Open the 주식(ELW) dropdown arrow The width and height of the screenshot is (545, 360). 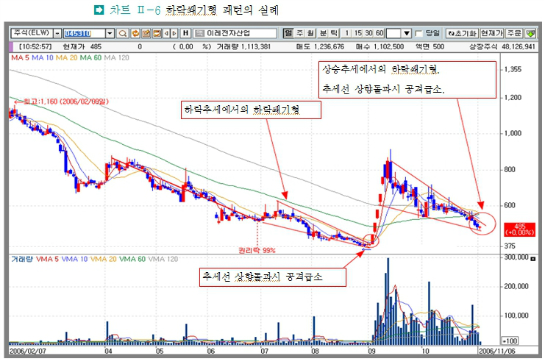[x=57, y=34]
